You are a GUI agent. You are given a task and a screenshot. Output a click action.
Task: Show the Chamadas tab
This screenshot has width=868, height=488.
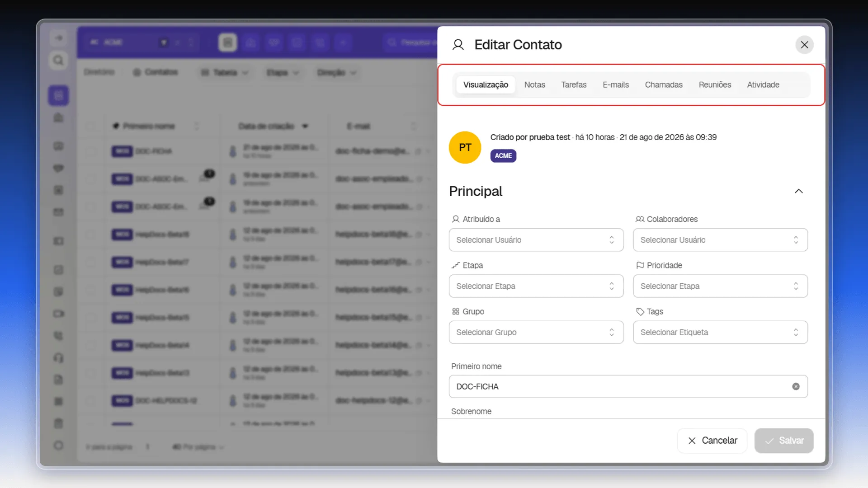[x=663, y=84]
